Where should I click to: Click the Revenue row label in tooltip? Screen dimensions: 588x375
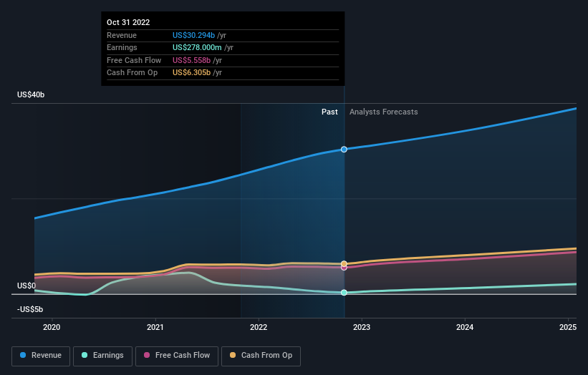pos(122,35)
